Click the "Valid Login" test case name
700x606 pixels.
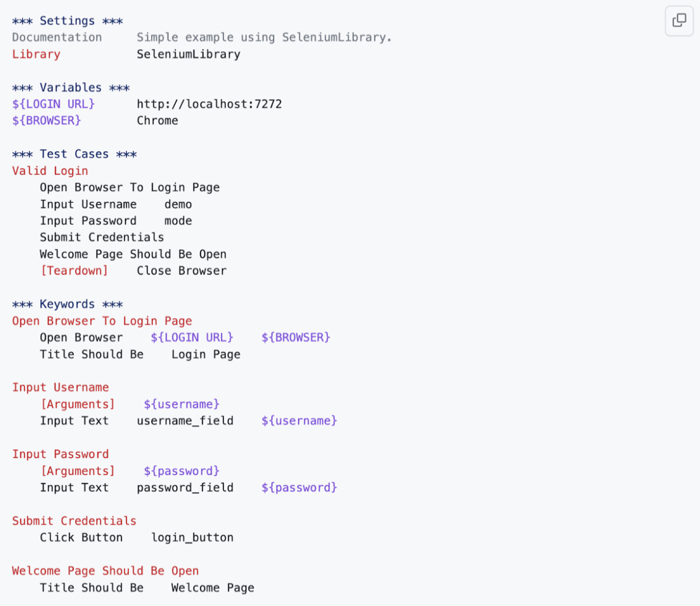click(50, 171)
